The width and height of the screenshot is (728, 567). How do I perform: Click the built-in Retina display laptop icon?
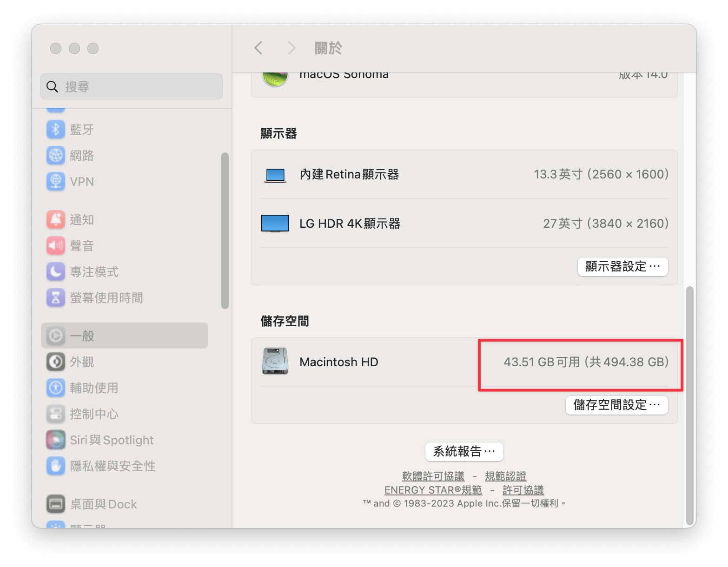click(275, 175)
